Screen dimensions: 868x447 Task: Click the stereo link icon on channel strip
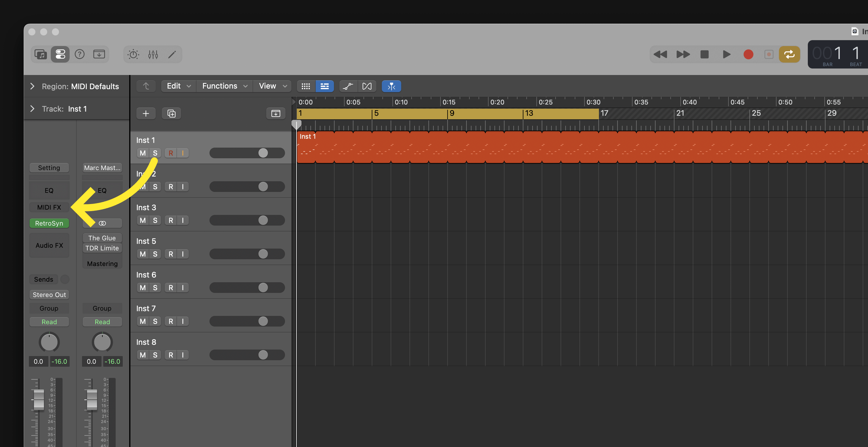coord(102,223)
